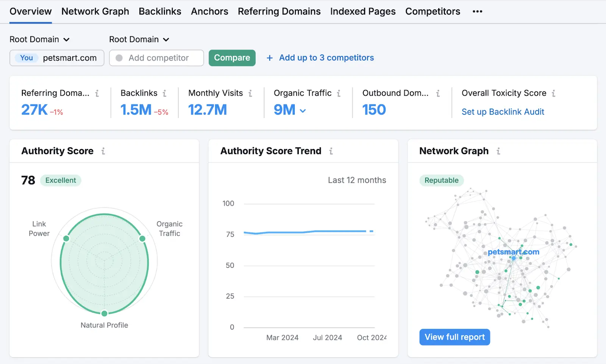The image size is (606, 364).
Task: Expand the 9M Organic Traffic chevron
Action: pyautogui.click(x=303, y=110)
